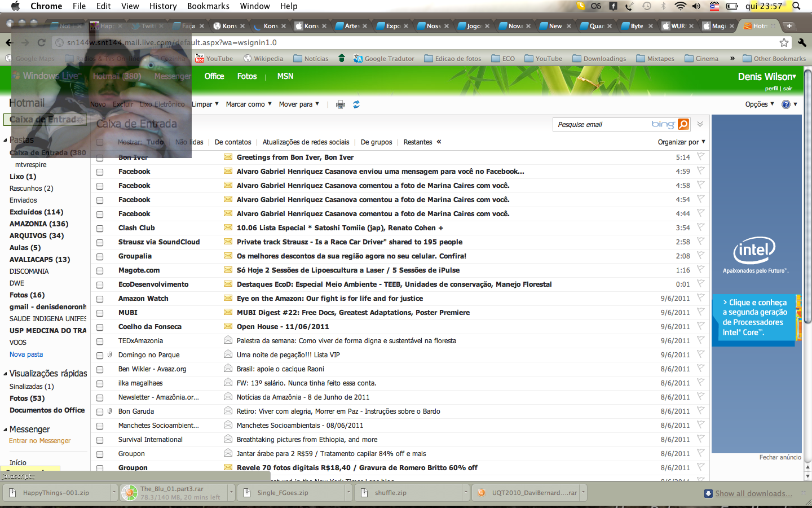Filter emails by De contatos
This screenshot has width=812, height=508.
233,142
